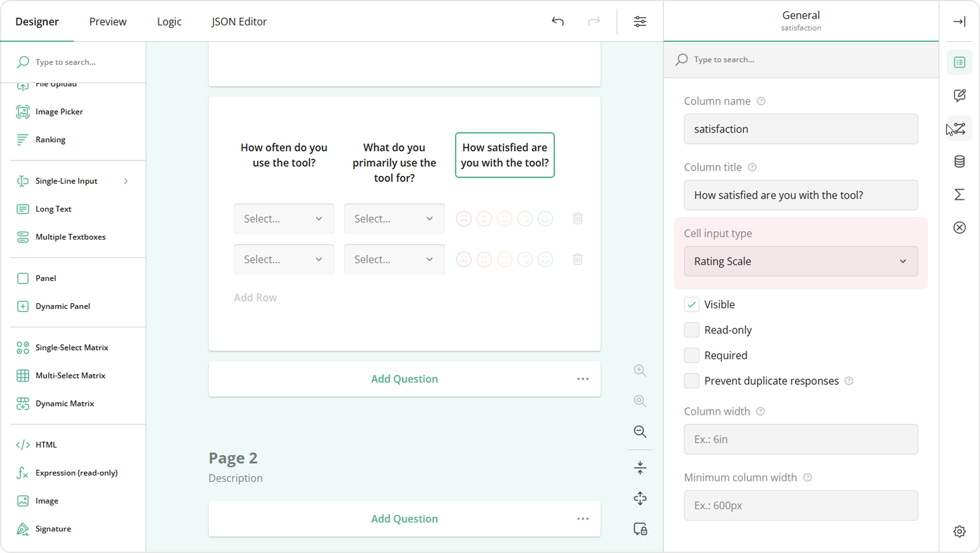
Task: Click the gear settings icon at bottom right
Action: coord(959,531)
